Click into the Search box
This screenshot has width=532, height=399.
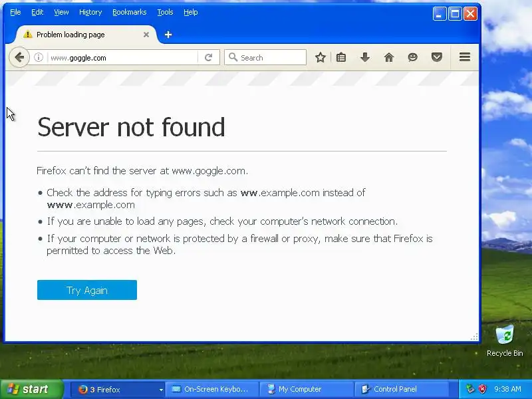(x=265, y=57)
